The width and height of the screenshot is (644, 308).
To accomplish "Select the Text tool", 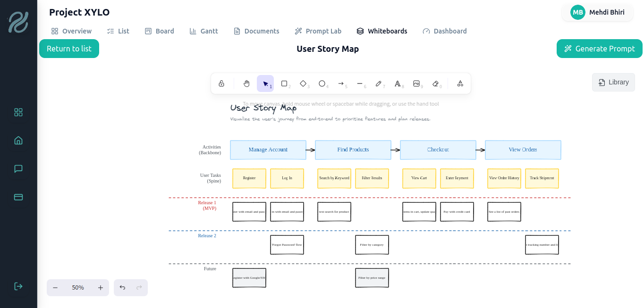I will point(398,83).
